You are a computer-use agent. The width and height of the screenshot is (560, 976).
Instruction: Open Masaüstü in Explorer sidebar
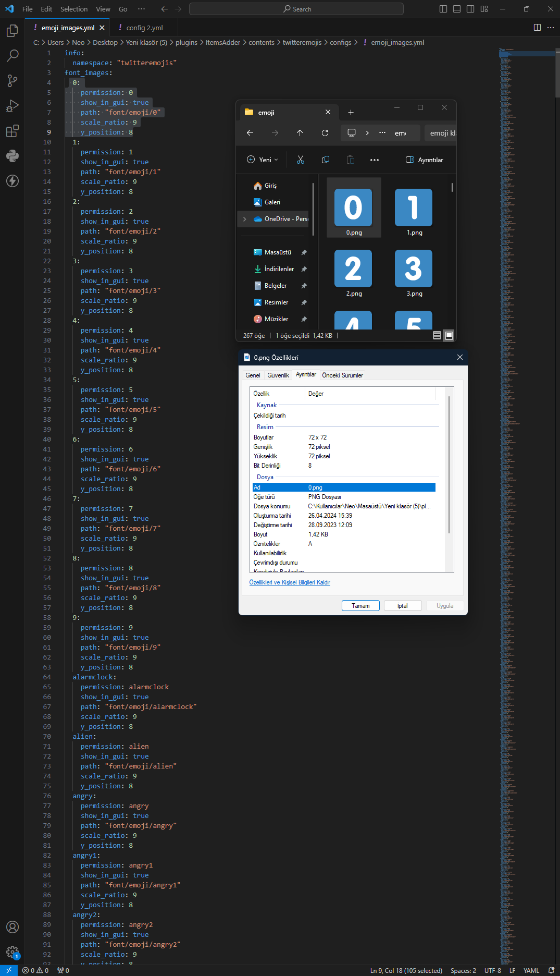pos(278,252)
